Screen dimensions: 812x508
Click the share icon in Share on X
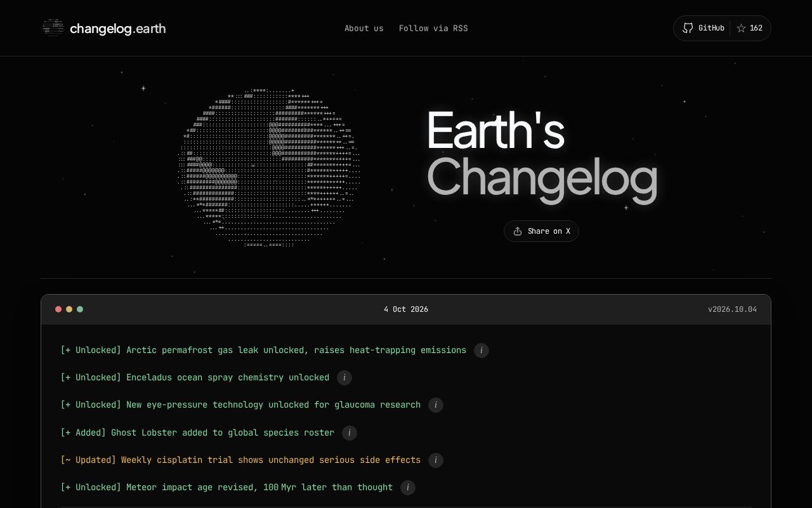pyautogui.click(x=518, y=231)
